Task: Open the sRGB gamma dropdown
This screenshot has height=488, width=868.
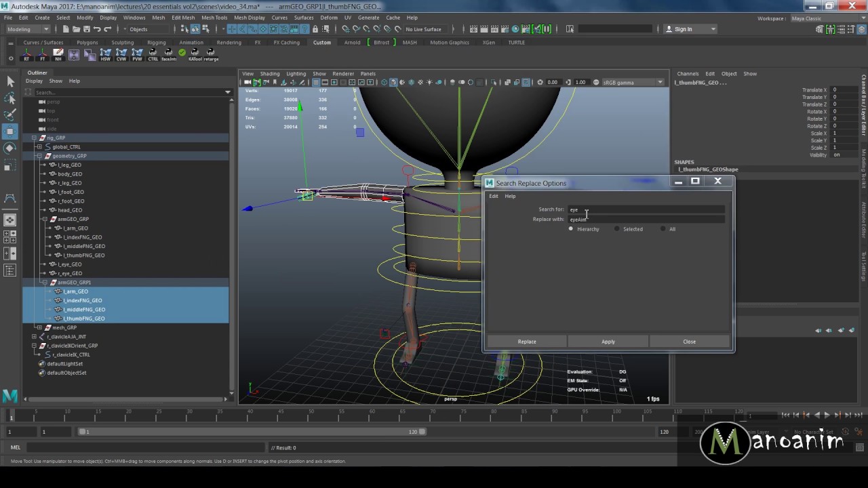Action: (x=633, y=82)
